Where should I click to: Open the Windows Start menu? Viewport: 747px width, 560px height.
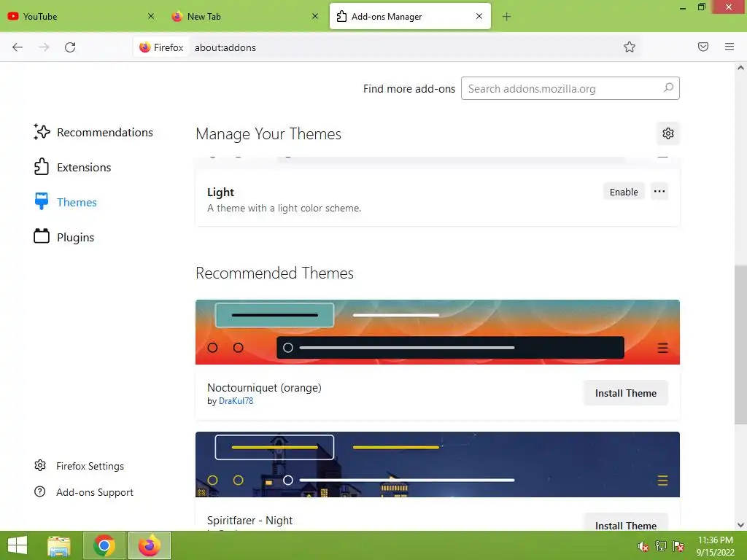point(18,545)
